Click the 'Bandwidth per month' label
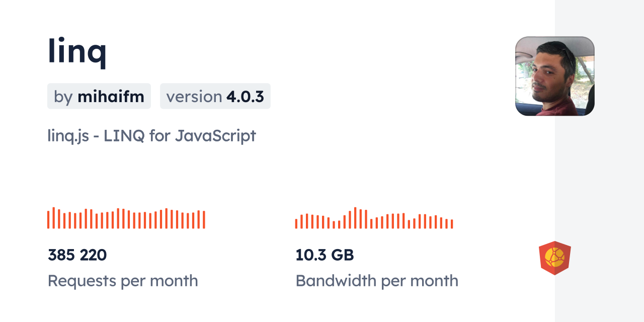This screenshot has width=644, height=322. [x=377, y=281]
